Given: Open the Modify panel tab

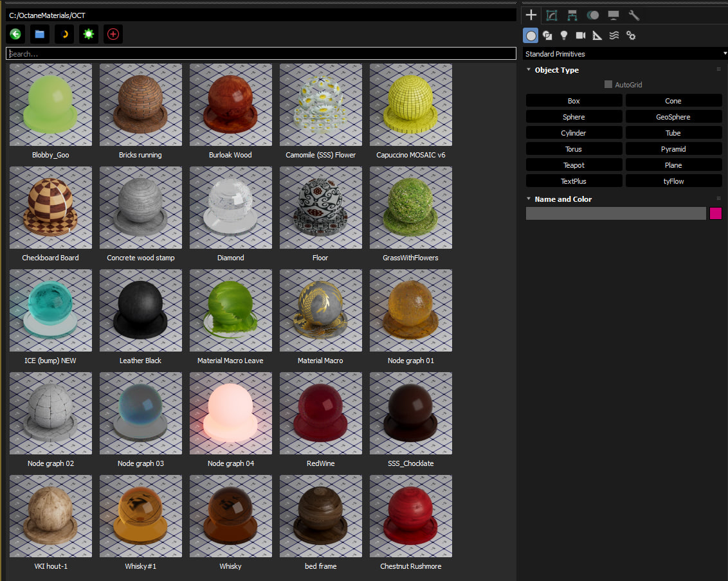Looking at the screenshot, I should click(x=552, y=15).
